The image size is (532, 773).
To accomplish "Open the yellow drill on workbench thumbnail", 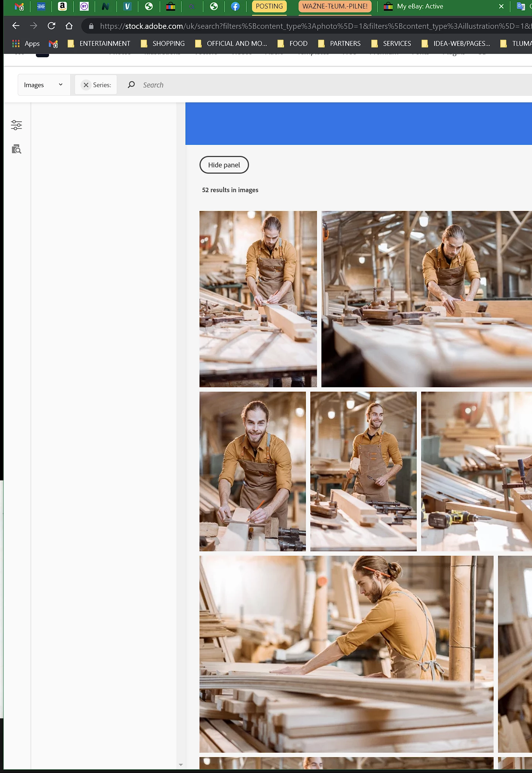I will click(x=477, y=471).
